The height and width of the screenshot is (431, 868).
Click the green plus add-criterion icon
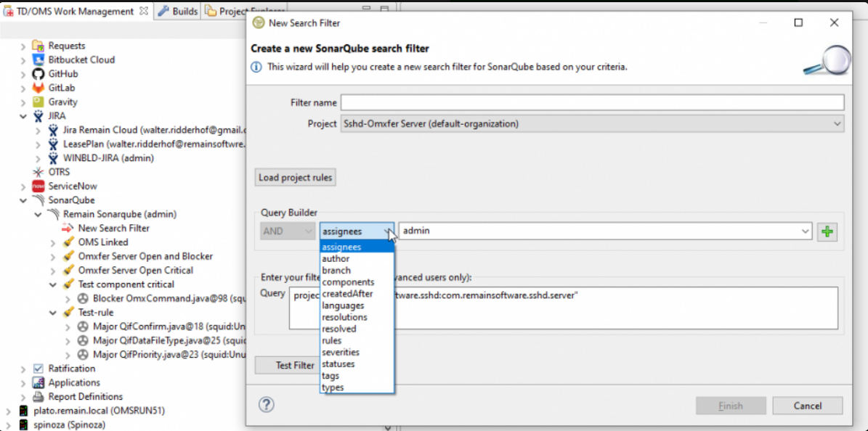[x=827, y=231]
